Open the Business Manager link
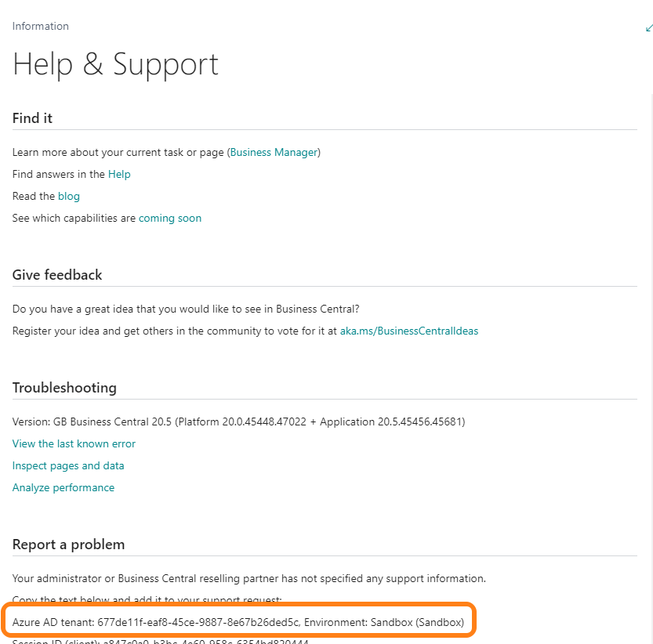The width and height of the screenshot is (653, 644). (x=274, y=152)
